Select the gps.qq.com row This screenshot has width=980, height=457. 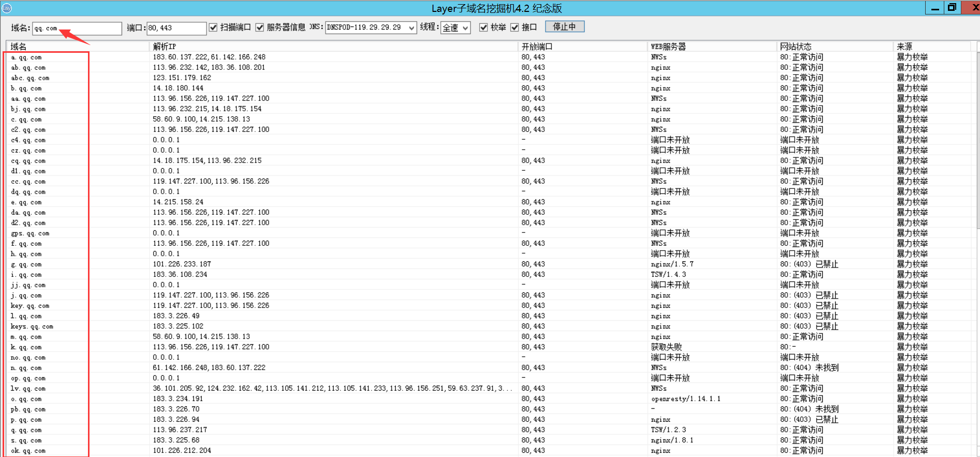click(489, 233)
